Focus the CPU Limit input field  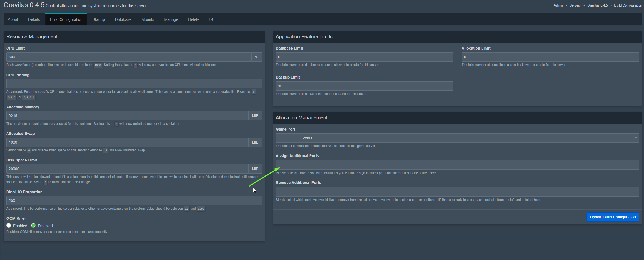tap(129, 57)
